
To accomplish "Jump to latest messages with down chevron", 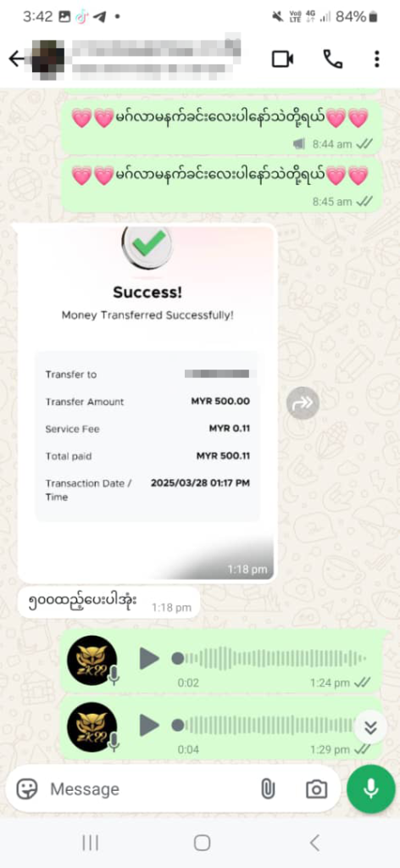I will (370, 726).
